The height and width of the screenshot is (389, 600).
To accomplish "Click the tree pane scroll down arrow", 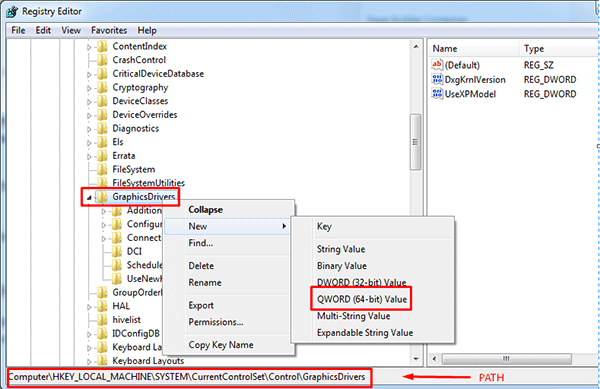I will click(x=416, y=359).
